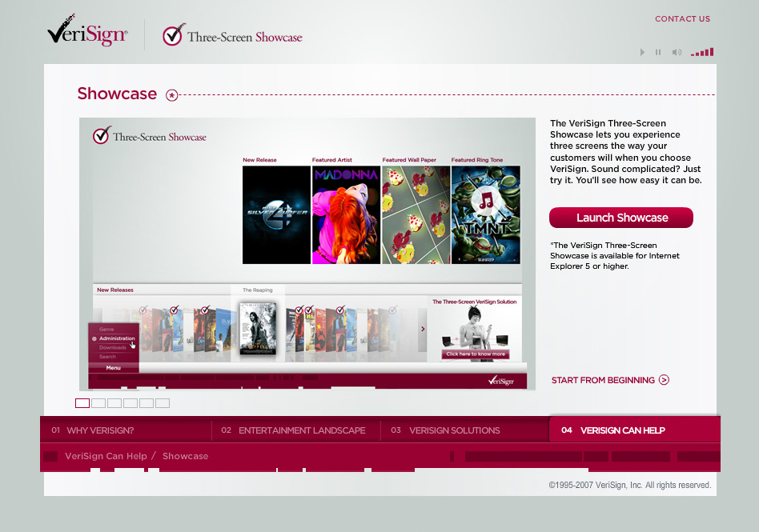
Task: Click the VeriSign logo in the header
Action: [87, 31]
